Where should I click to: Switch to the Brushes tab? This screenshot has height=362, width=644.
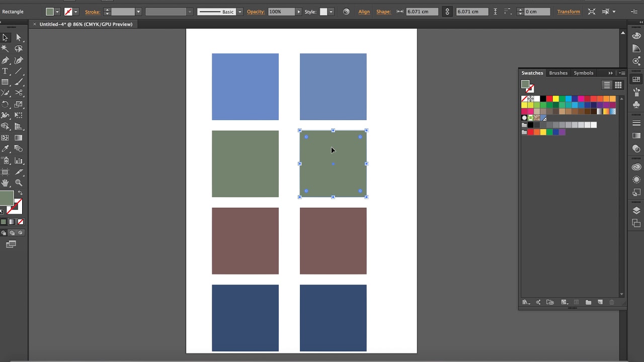coord(558,73)
